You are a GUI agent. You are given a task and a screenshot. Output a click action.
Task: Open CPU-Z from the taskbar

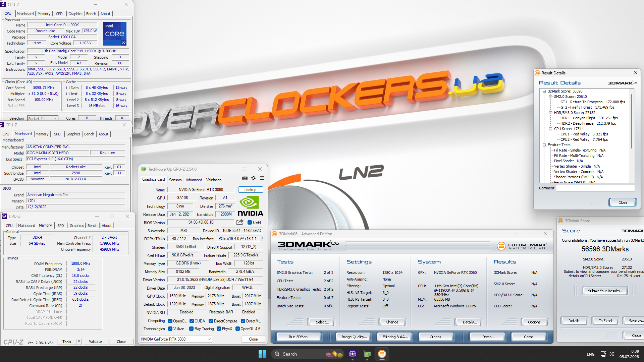[352, 354]
